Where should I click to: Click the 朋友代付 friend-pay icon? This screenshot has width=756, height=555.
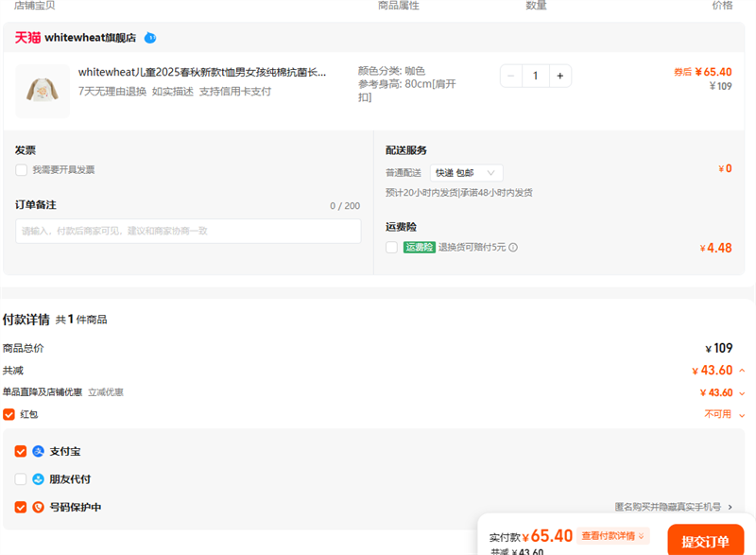click(39, 479)
